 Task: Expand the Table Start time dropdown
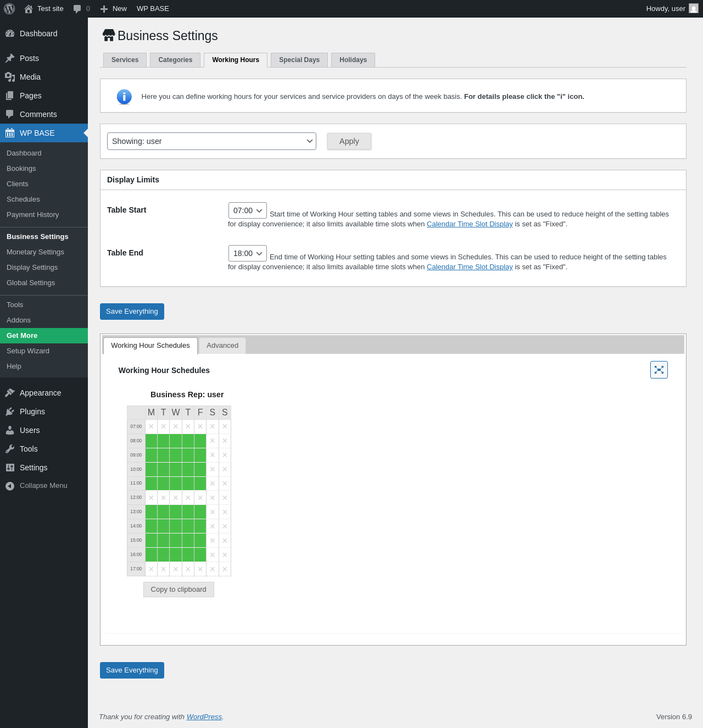click(x=247, y=210)
